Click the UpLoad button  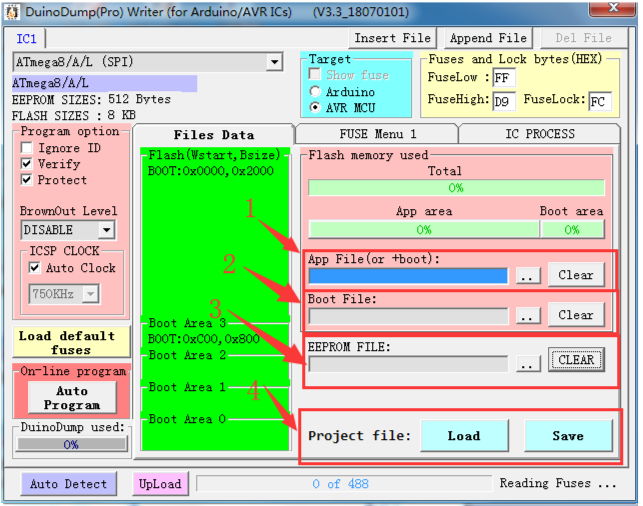point(160,484)
